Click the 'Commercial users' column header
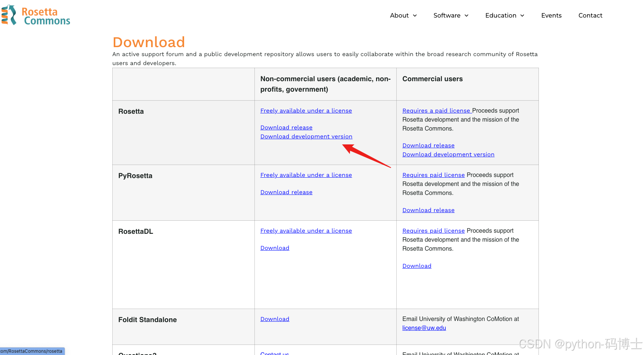This screenshot has width=644, height=355. point(433,79)
